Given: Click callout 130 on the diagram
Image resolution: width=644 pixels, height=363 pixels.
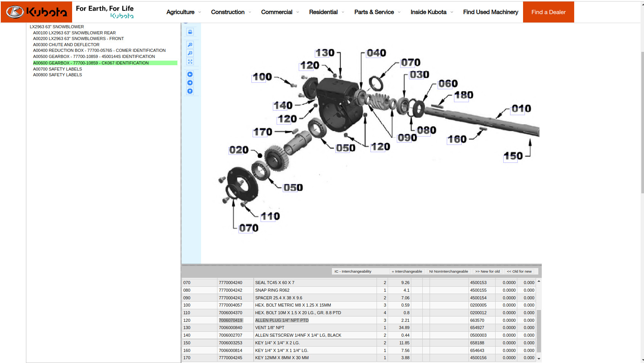Looking at the screenshot, I should coord(325,53).
